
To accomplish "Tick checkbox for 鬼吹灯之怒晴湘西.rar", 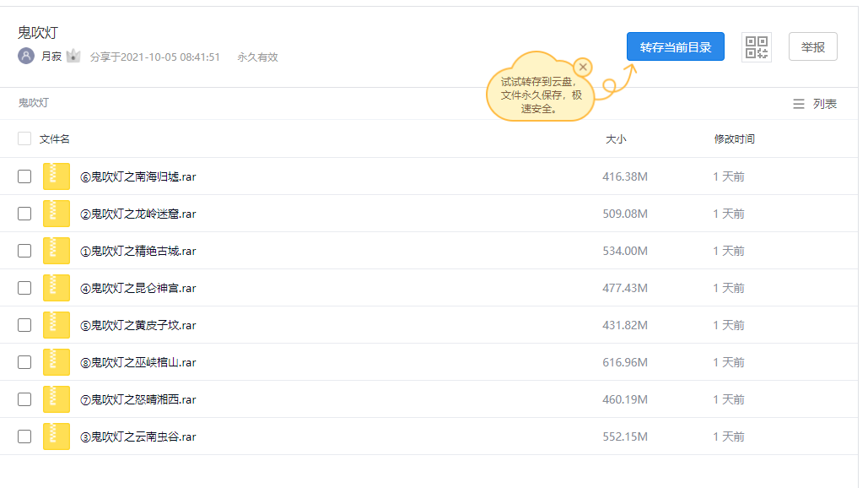I will pyautogui.click(x=24, y=399).
